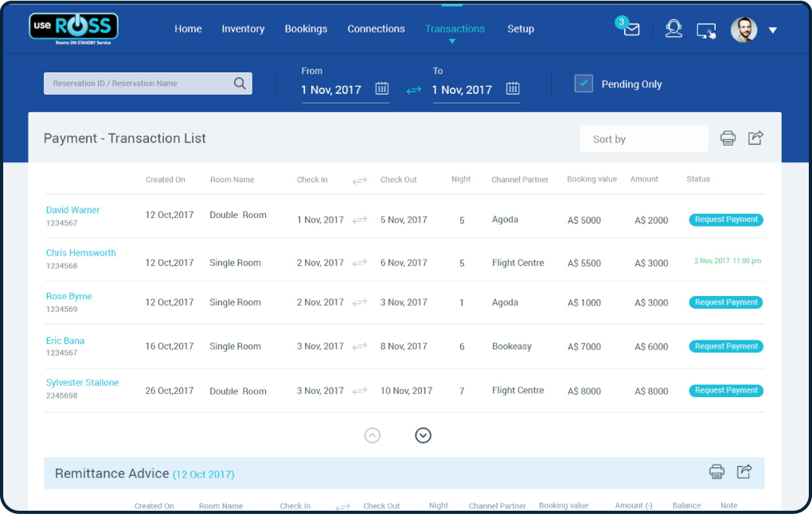Screen dimensions: 812x514
Task: Open David Warner reservation link
Action: point(73,210)
